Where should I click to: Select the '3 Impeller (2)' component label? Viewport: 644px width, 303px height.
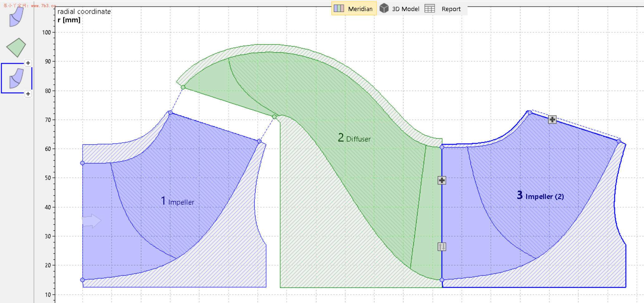540,196
